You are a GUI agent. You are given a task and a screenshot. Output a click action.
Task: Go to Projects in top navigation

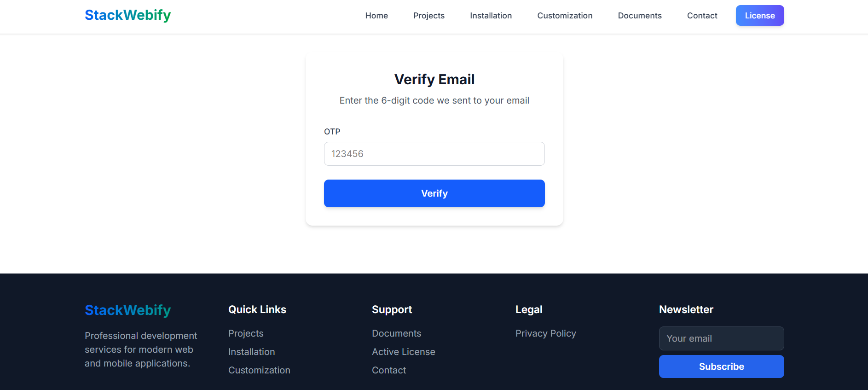coord(428,16)
